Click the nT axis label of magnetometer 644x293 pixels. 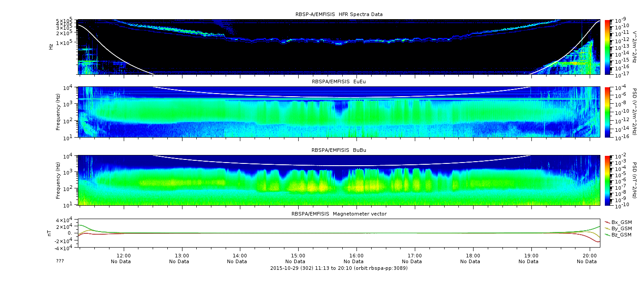[51, 233]
